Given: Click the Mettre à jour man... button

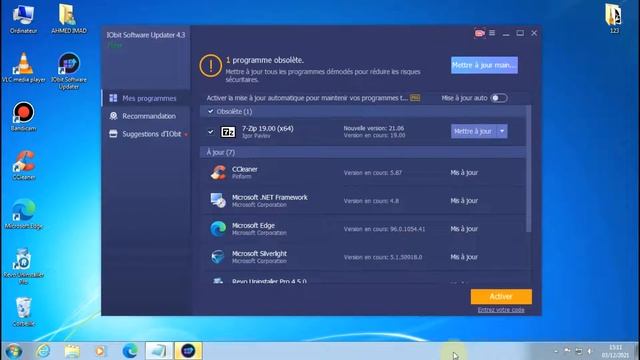Looking at the screenshot, I should (484, 65).
